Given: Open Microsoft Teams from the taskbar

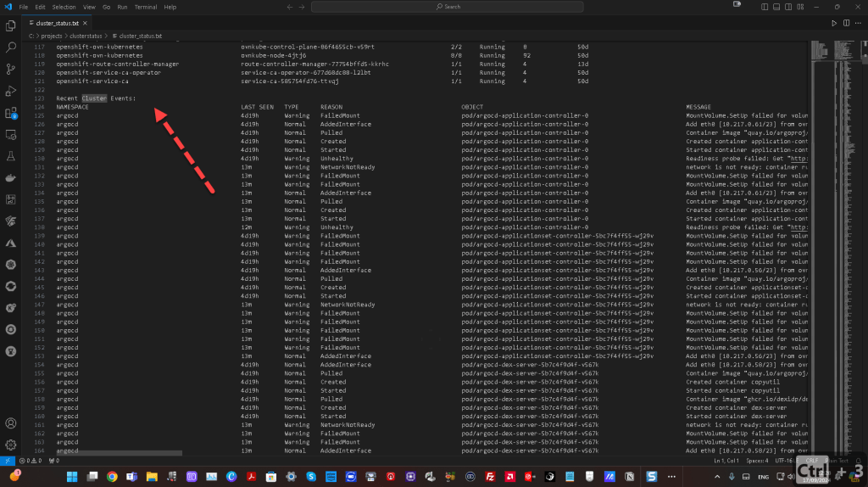Looking at the screenshot, I should tap(131, 477).
